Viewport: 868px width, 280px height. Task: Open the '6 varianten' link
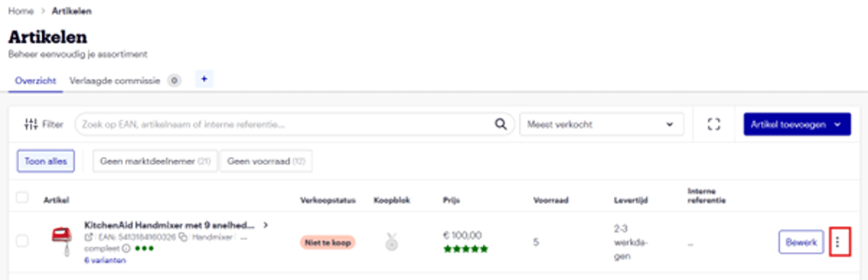(x=105, y=260)
